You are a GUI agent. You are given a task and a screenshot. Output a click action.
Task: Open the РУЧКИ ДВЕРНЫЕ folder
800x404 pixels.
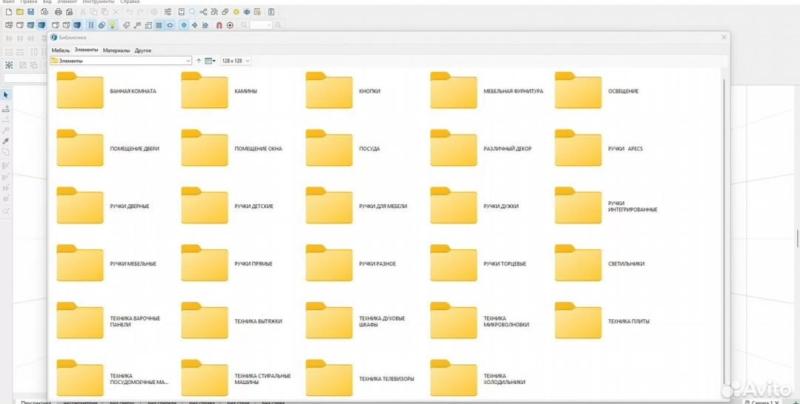[x=80, y=206]
